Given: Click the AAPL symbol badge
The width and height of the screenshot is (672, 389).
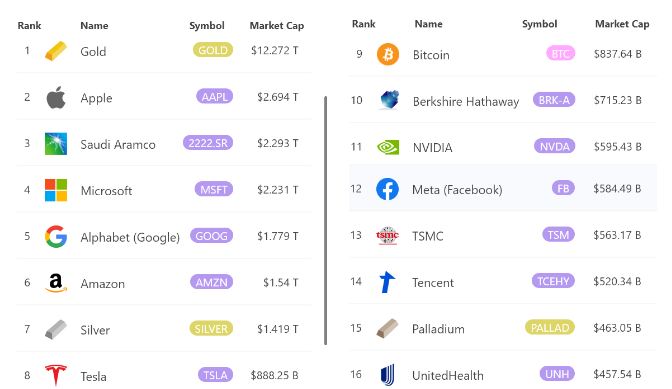Looking at the screenshot, I should point(215,96).
